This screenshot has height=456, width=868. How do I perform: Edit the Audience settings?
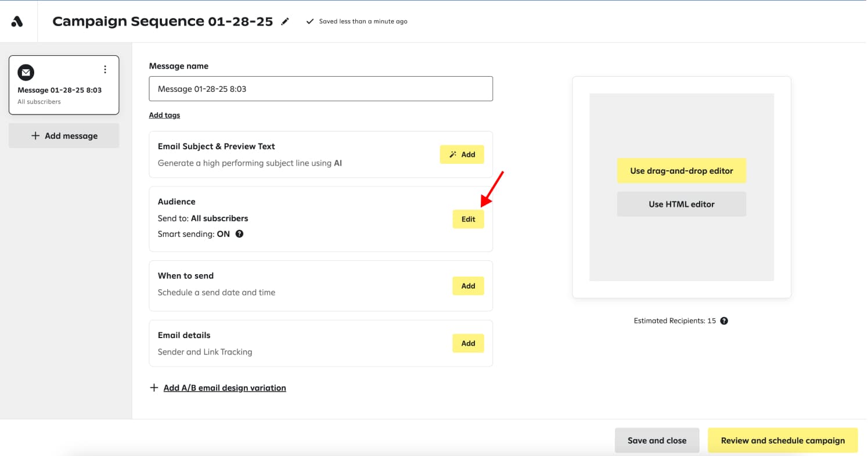[x=468, y=219]
